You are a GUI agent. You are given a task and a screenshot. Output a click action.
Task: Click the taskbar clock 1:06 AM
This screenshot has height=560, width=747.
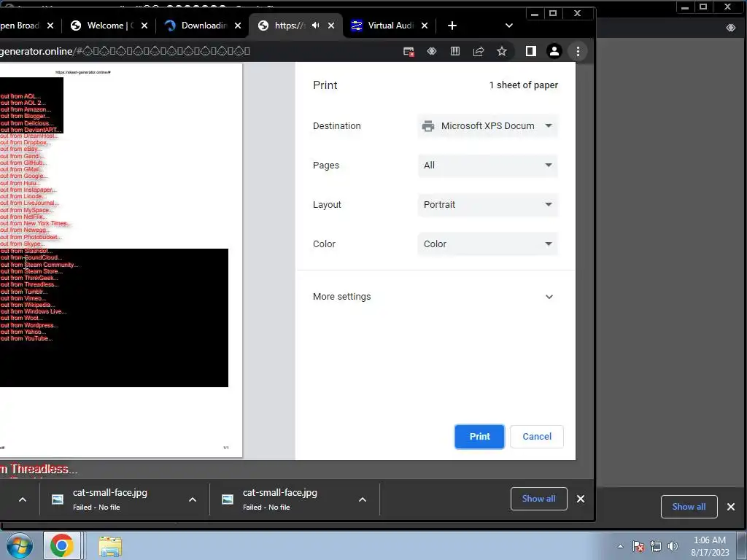pos(710,546)
